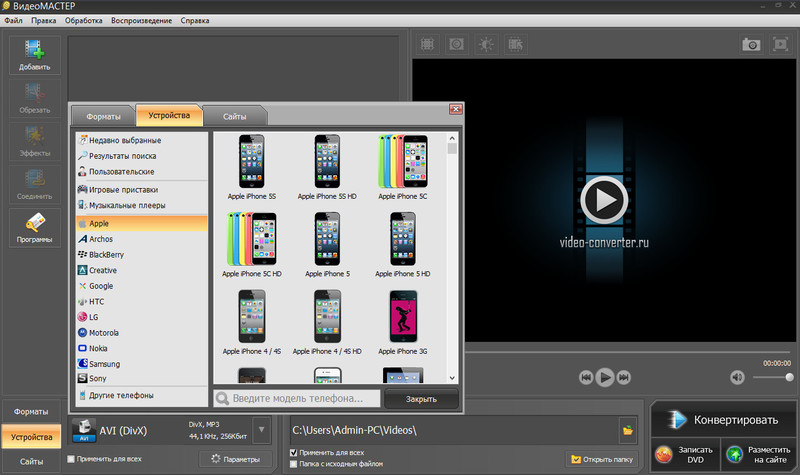Viewport: 800px width, 475px height.
Task: Mute audio with the speaker icon
Action: pos(737,377)
